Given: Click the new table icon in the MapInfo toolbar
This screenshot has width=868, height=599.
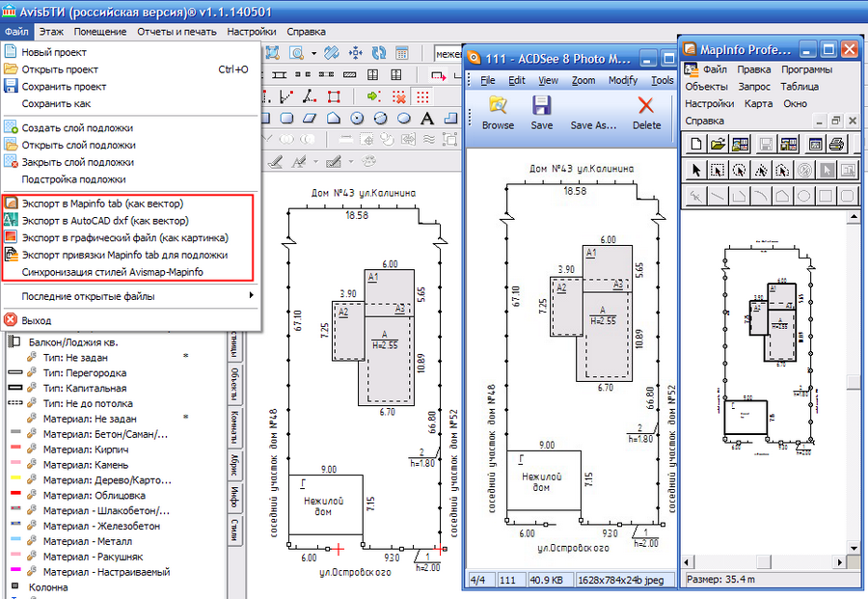Looking at the screenshot, I should tap(695, 145).
